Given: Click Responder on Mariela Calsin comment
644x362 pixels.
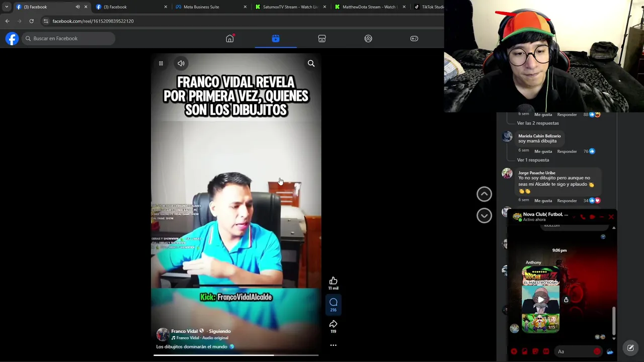Looking at the screenshot, I should [567, 151].
